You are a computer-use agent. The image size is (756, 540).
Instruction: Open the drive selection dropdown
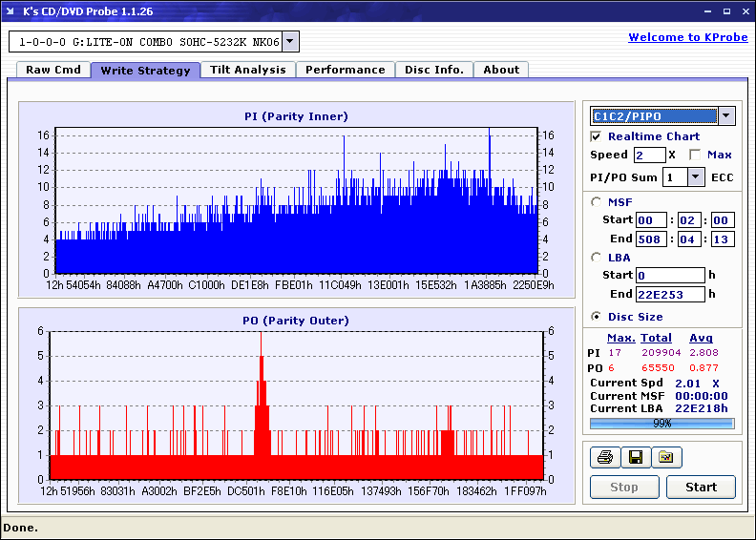click(290, 42)
